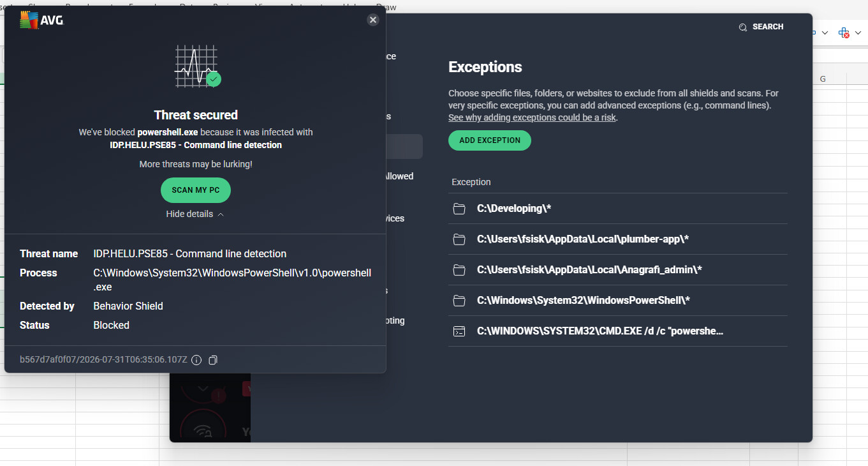Screen dimensions: 868x466
Task: Click the folder icon beside C:\Developing\*
Action: click(x=459, y=209)
